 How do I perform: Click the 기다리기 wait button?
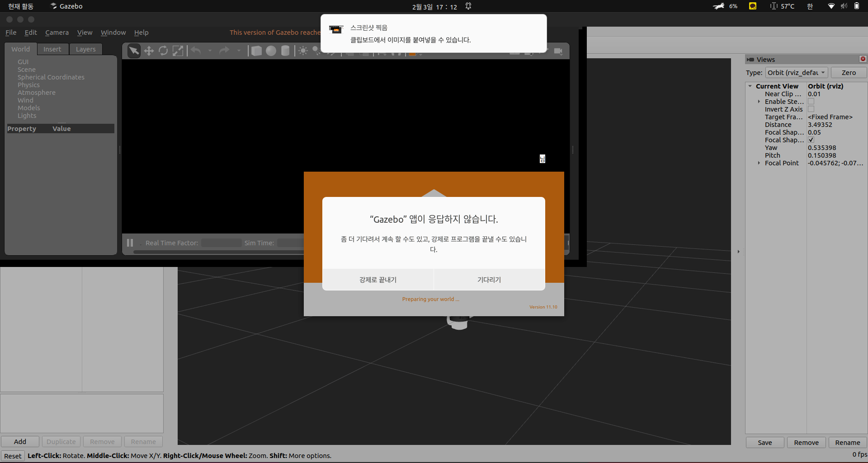(x=489, y=280)
